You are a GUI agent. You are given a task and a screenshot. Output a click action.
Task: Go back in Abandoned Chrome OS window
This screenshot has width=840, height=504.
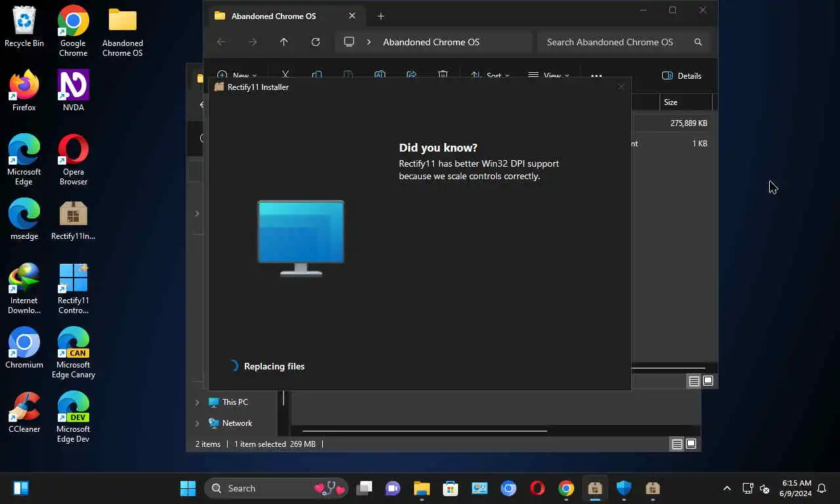(221, 42)
